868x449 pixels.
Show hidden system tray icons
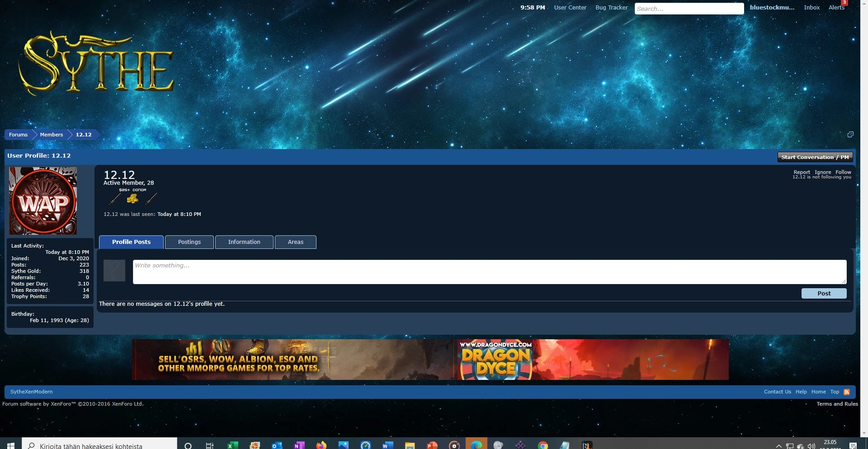(x=778, y=446)
